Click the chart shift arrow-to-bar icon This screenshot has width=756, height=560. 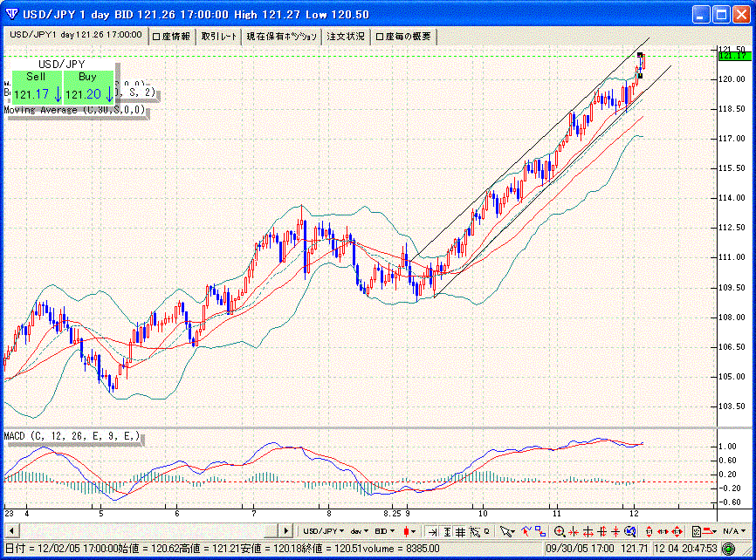(x=432, y=530)
